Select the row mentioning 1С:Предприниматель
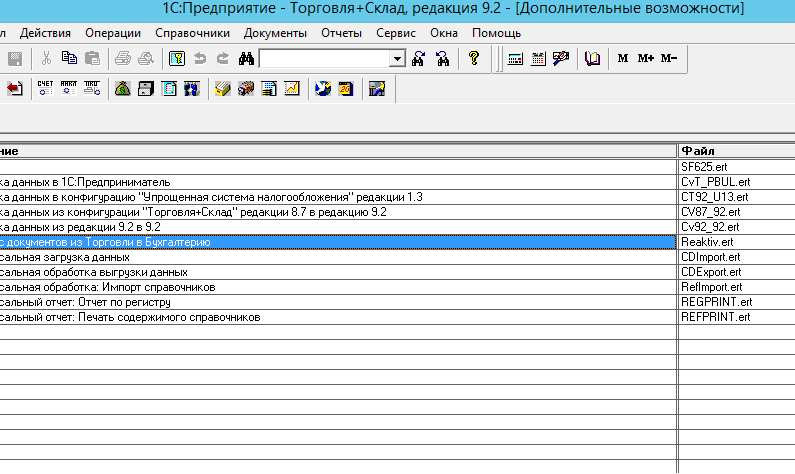Viewport: 795px width, 474px height. (338, 182)
